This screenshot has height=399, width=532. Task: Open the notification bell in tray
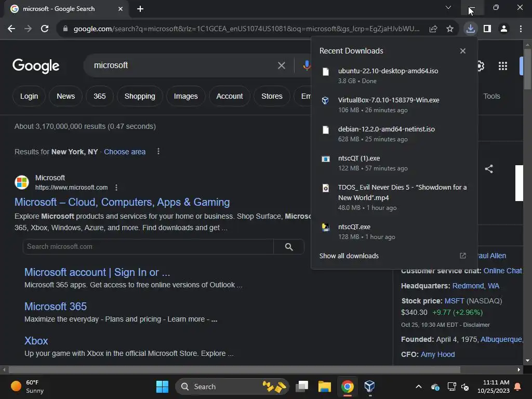point(518,387)
